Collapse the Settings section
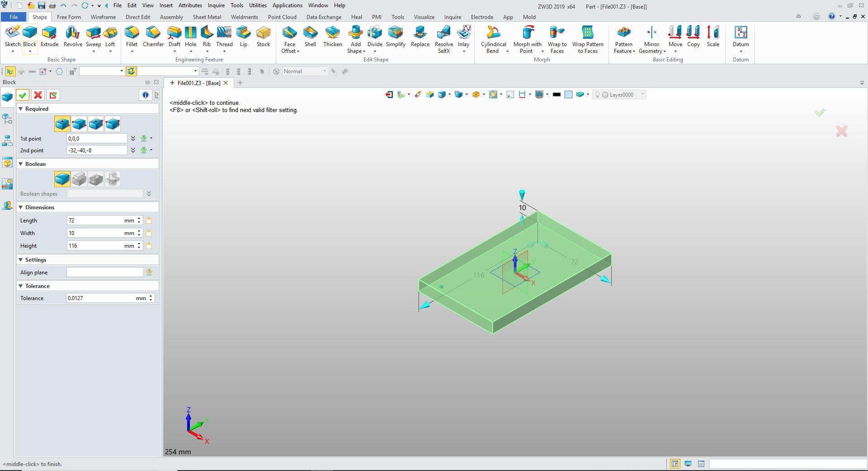868x471 pixels. pyautogui.click(x=20, y=260)
